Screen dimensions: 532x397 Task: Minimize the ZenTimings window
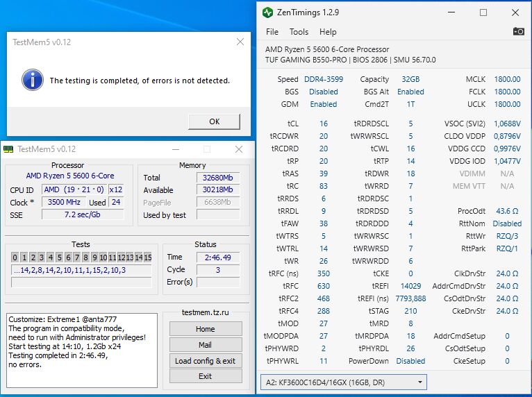click(451, 12)
